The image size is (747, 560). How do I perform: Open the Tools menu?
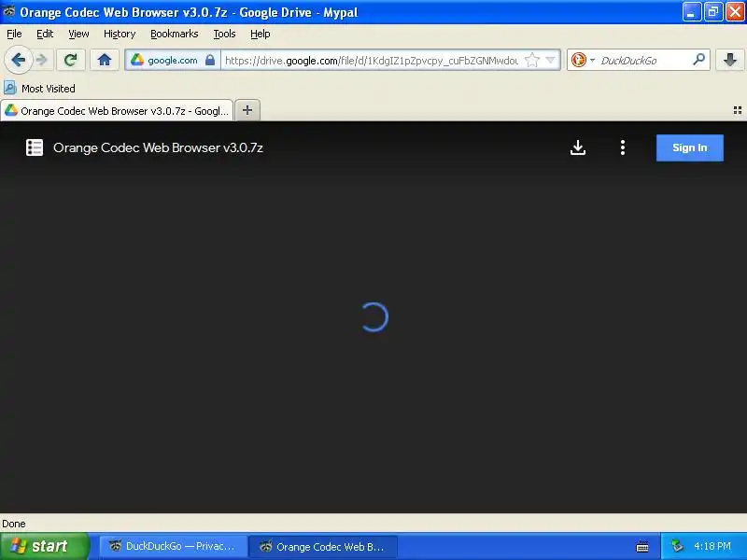tap(224, 34)
